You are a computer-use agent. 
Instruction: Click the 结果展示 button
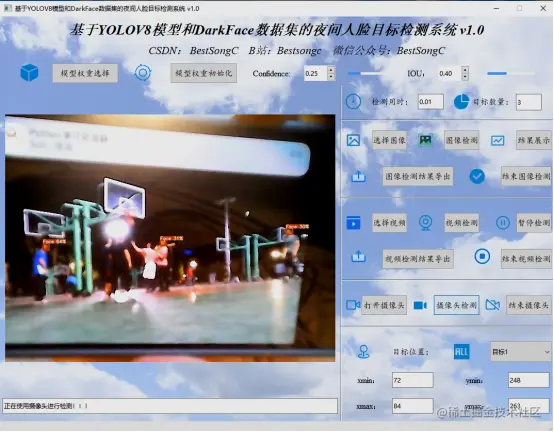534,140
